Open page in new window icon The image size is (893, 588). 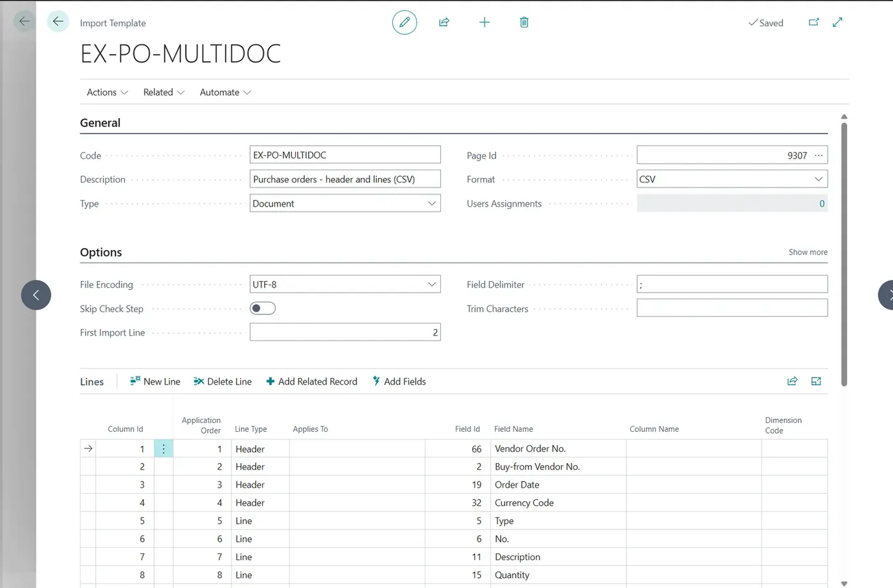814,22
